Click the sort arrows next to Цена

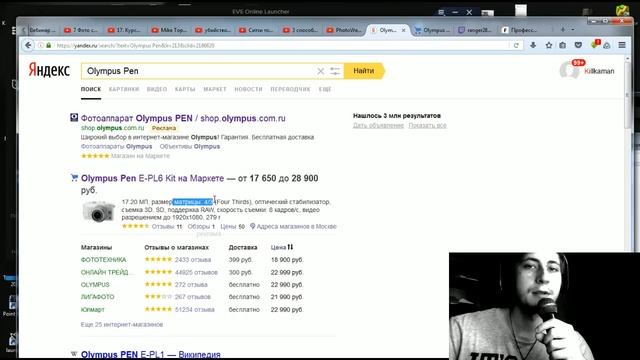(x=290, y=247)
